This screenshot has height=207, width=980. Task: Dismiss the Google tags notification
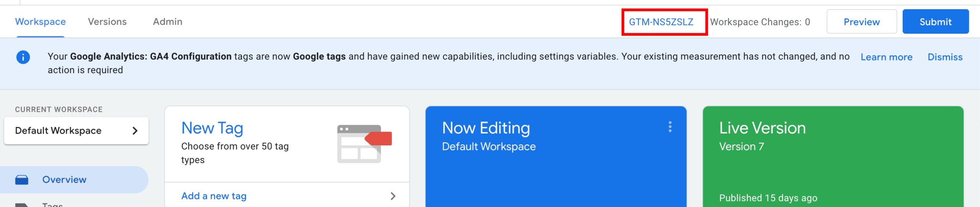click(x=945, y=57)
